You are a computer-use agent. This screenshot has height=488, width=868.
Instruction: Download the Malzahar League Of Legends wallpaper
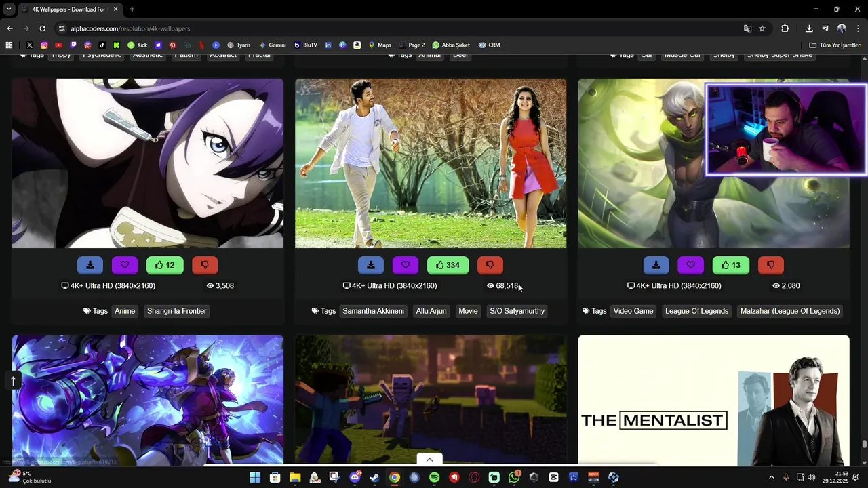coord(656,265)
